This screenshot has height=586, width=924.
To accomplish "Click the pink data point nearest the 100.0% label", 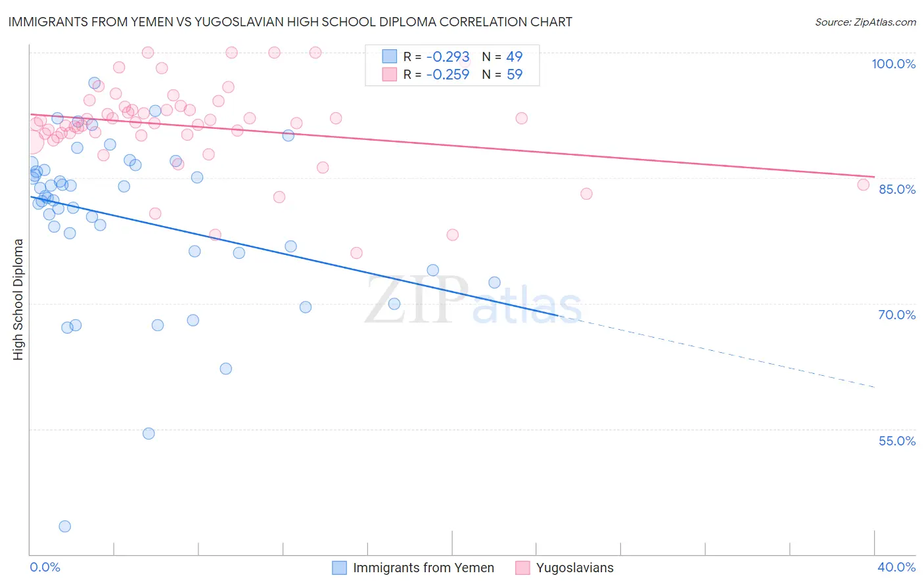I will 315,53.
